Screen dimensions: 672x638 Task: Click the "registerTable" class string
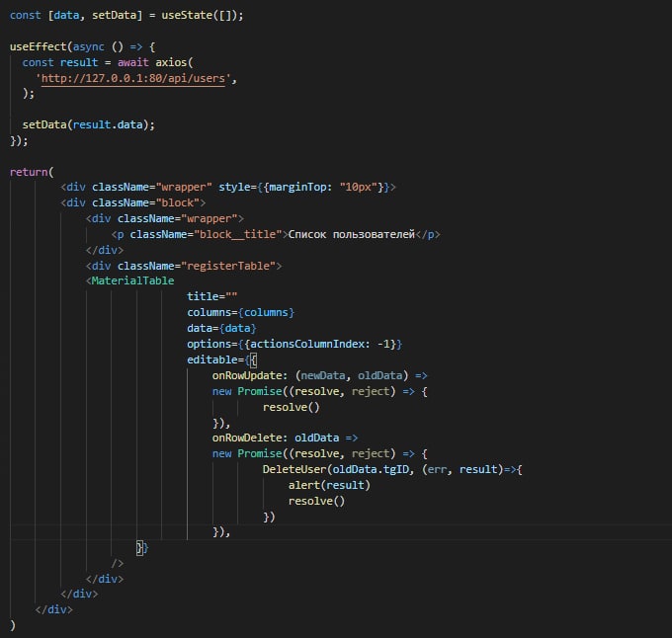[228, 266]
